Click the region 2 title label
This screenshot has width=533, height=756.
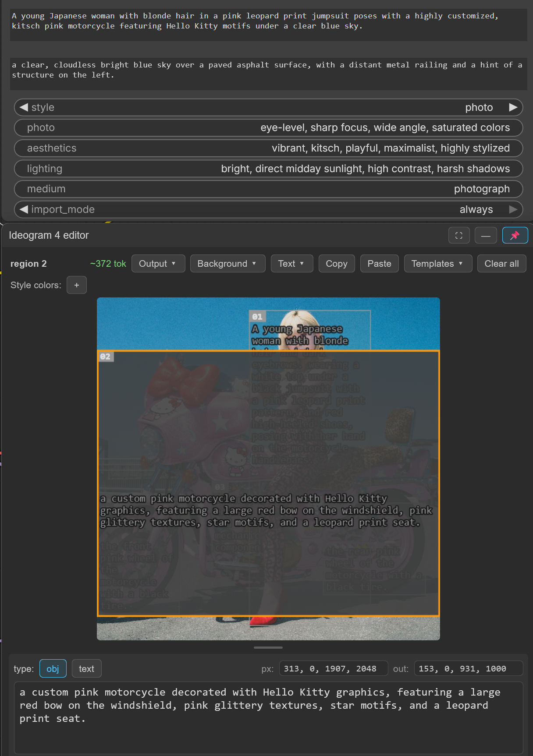pyautogui.click(x=28, y=264)
